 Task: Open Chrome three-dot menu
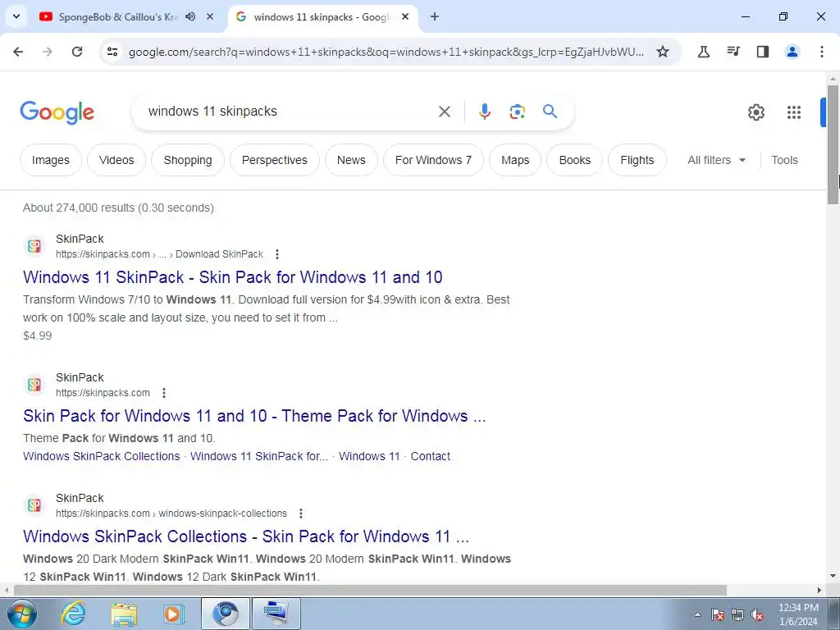[x=822, y=52]
